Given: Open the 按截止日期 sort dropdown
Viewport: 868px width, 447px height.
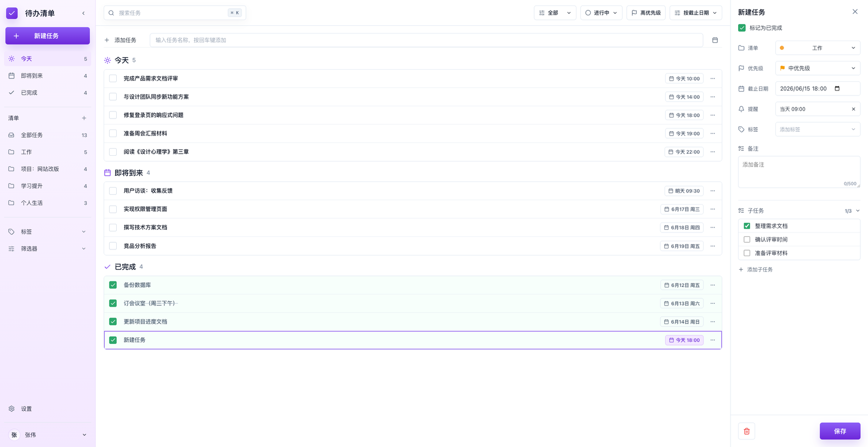Looking at the screenshot, I should coord(695,13).
